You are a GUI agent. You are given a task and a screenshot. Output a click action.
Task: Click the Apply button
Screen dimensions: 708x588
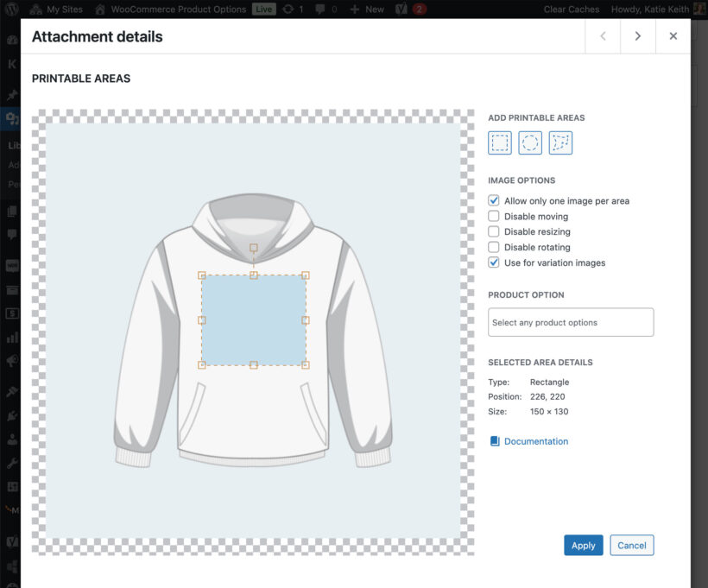click(x=583, y=545)
